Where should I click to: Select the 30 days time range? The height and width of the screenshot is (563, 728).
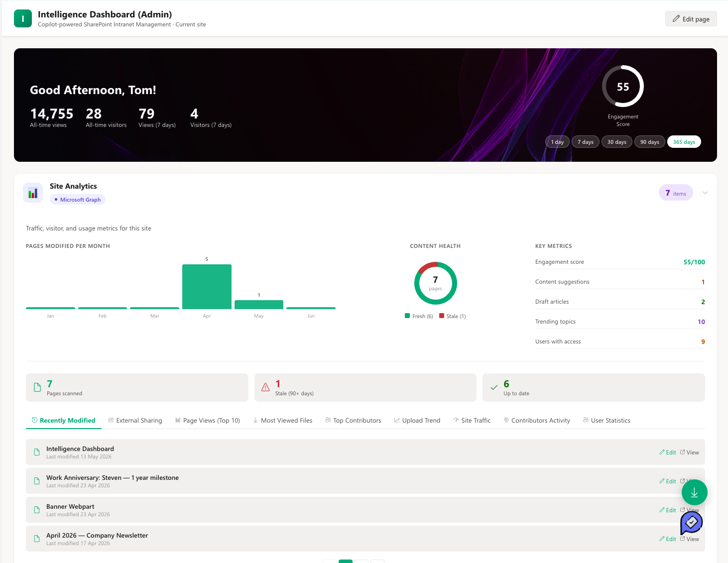pos(617,142)
